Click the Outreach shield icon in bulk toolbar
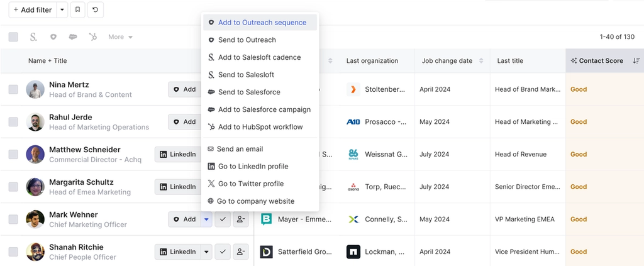The image size is (644, 266). (x=53, y=37)
